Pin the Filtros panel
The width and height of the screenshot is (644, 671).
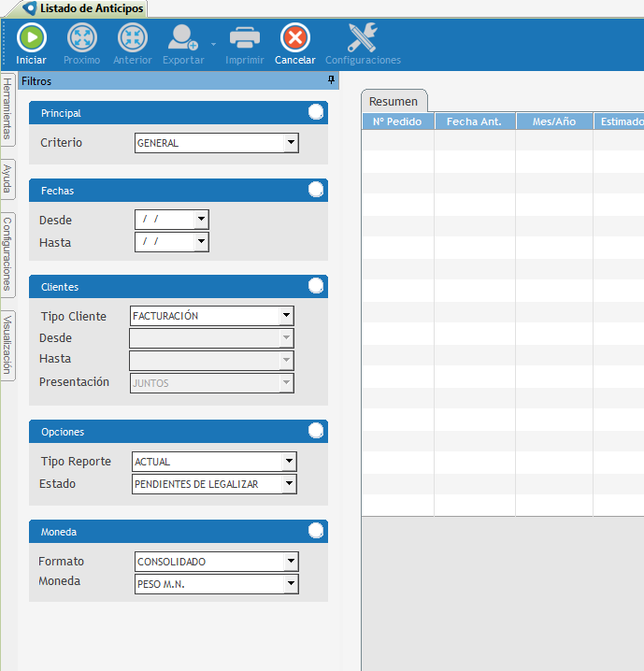point(331,81)
